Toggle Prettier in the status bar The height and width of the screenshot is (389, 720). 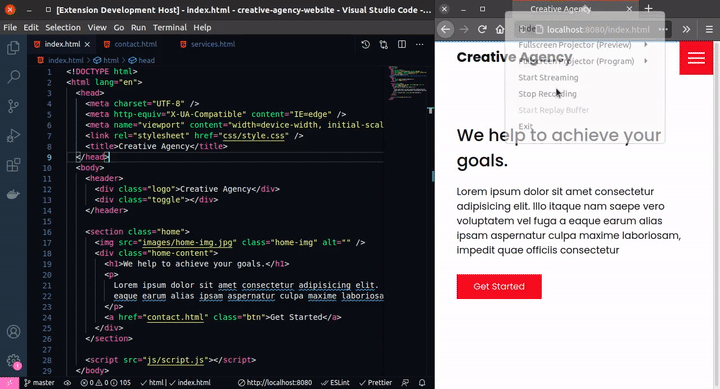click(x=376, y=383)
